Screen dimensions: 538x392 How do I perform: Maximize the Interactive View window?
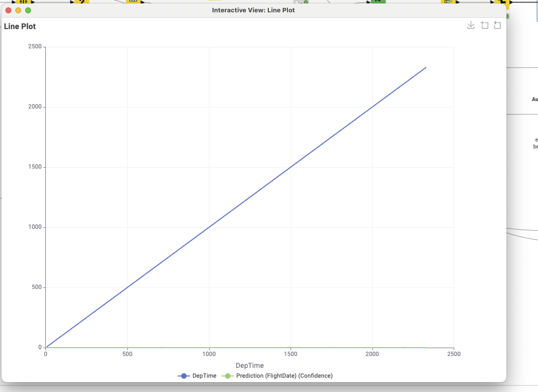click(28, 10)
